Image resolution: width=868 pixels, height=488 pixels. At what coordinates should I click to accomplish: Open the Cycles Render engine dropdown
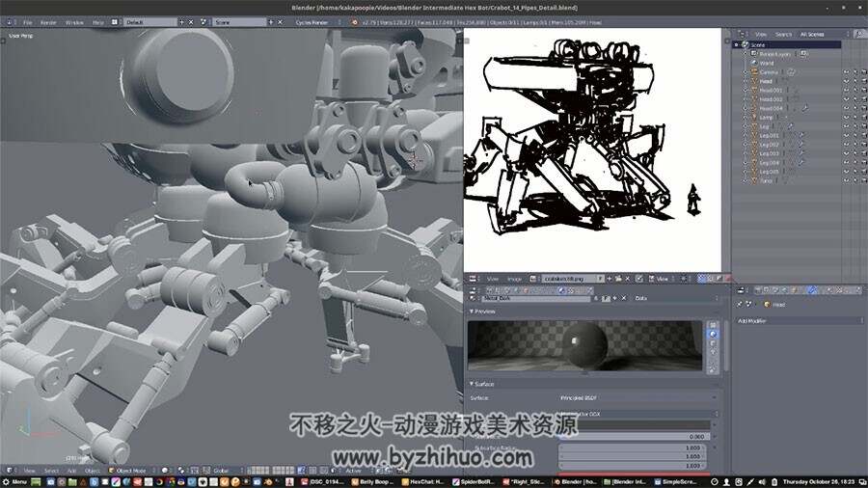pos(315,22)
